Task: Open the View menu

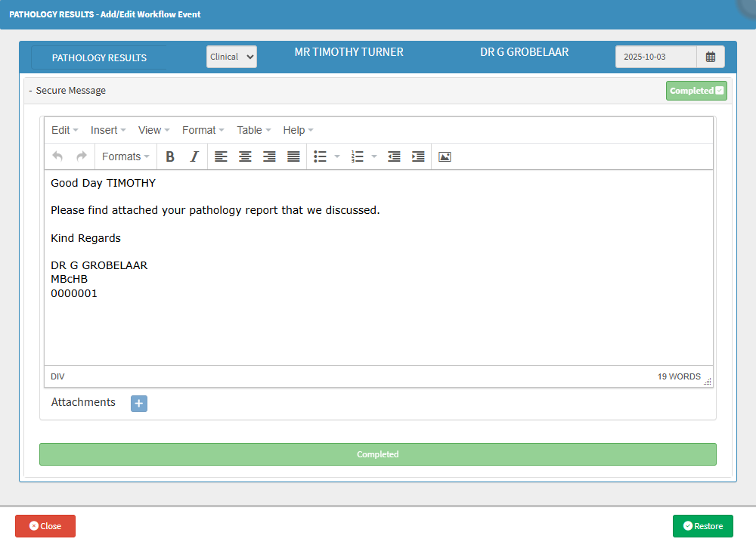Action: [153, 130]
